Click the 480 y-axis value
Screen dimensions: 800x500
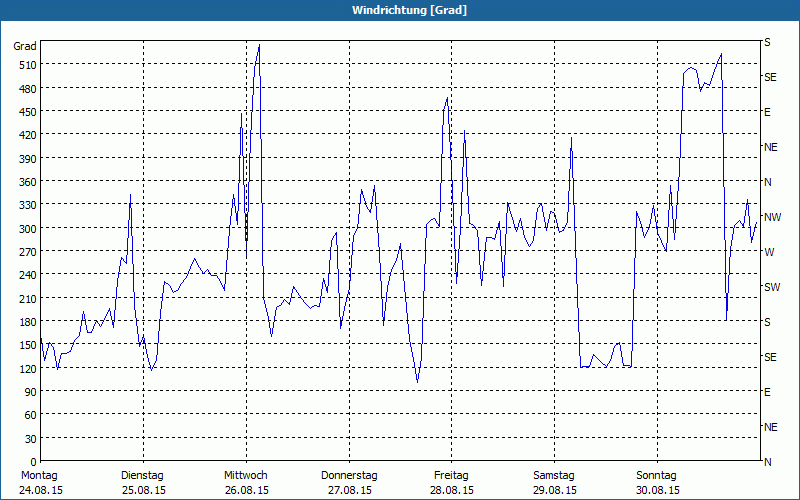(28, 89)
